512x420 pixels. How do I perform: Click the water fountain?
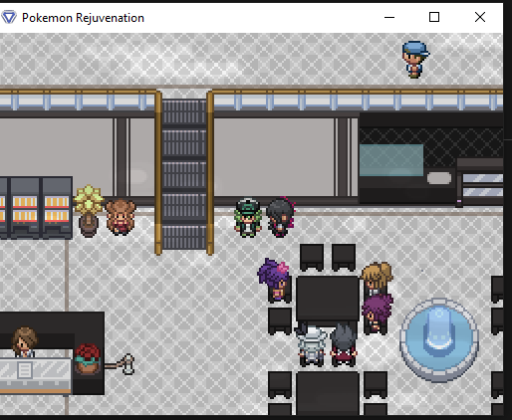coord(438,339)
